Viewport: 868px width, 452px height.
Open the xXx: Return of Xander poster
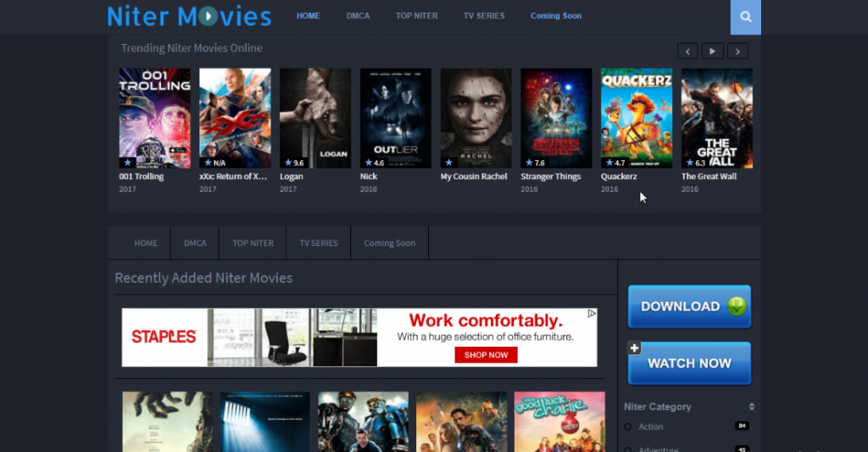click(x=235, y=118)
